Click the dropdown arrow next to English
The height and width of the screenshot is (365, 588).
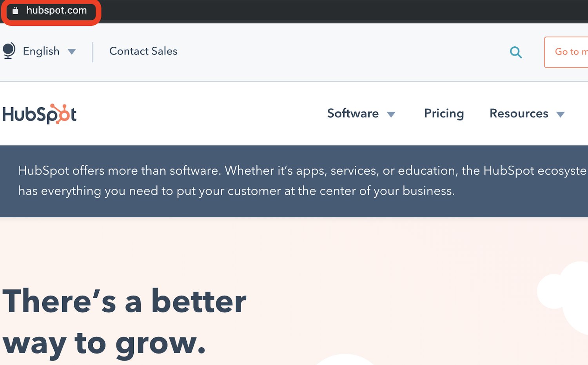pos(72,52)
